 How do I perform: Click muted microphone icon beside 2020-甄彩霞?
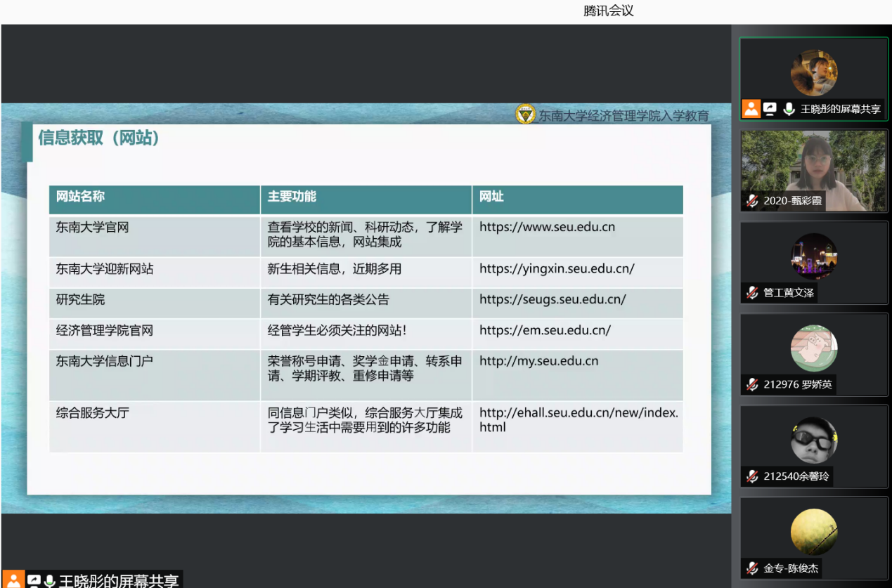coord(752,201)
